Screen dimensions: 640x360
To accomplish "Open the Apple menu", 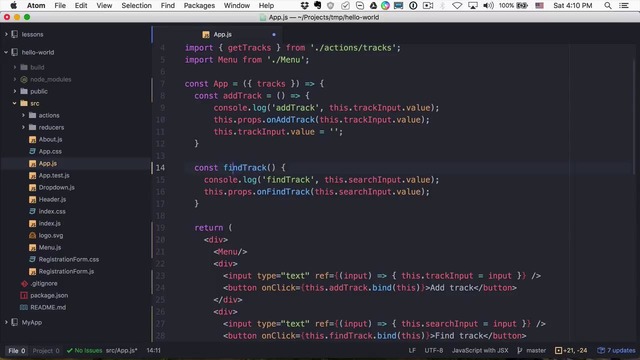I will [13, 5].
